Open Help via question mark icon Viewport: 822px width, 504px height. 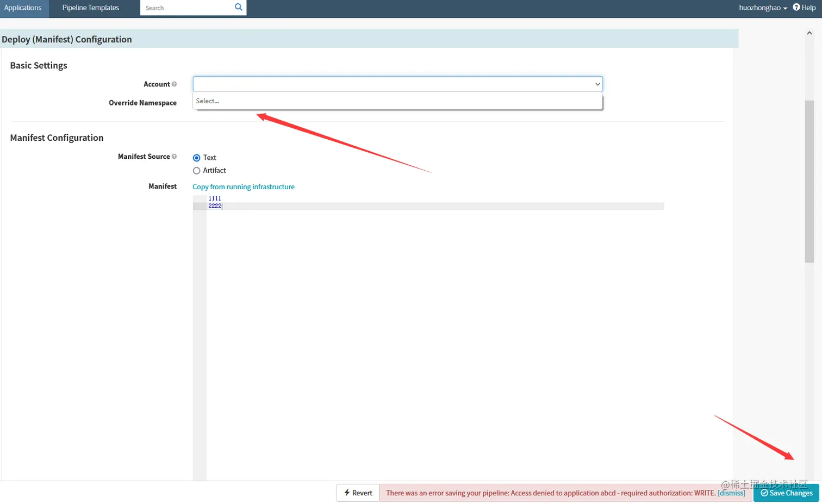click(796, 7)
